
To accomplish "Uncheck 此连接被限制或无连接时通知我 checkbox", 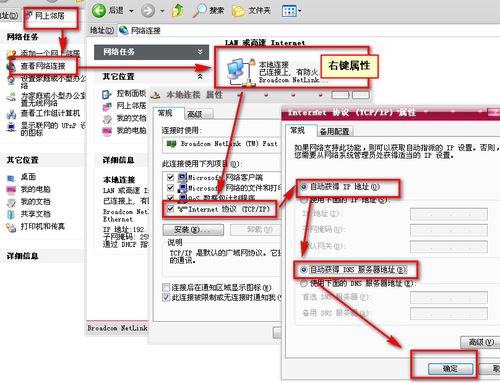I will (166, 297).
